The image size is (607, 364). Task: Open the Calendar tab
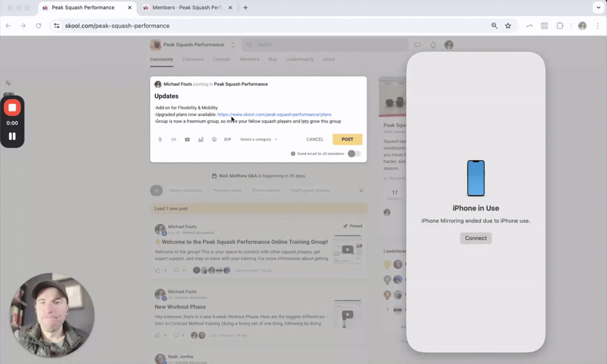click(222, 59)
